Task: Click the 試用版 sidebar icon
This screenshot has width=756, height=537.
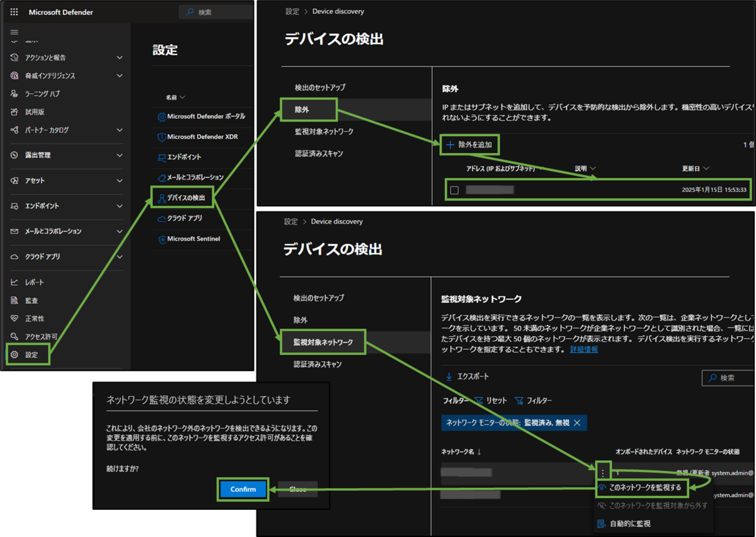Action: [x=14, y=112]
